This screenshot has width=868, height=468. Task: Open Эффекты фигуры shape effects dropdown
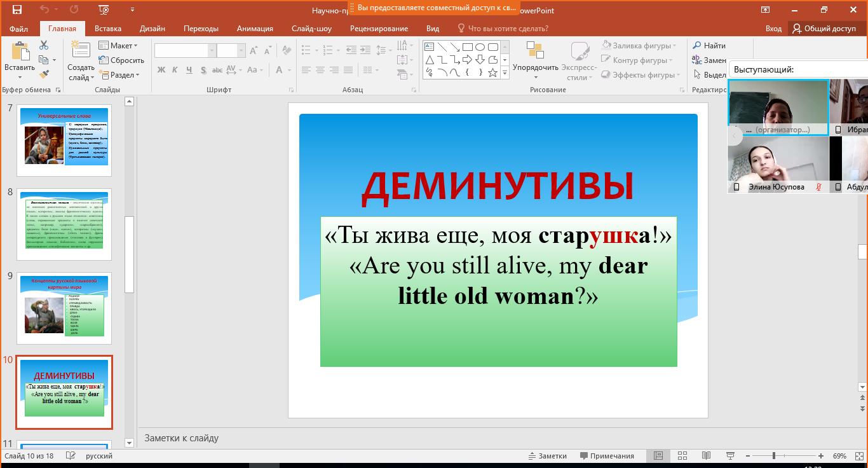pos(641,75)
